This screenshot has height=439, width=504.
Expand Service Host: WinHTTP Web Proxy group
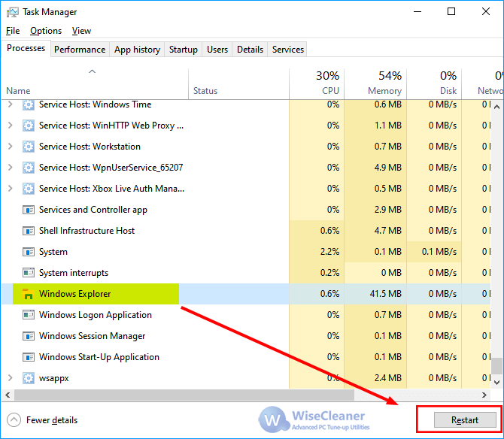11,126
